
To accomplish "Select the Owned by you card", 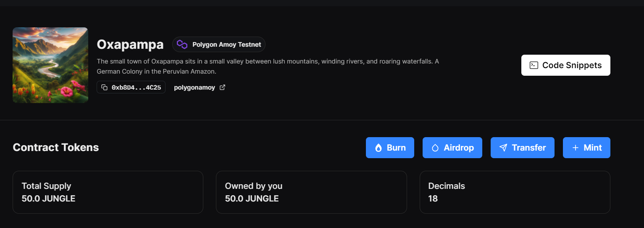I will 311,192.
